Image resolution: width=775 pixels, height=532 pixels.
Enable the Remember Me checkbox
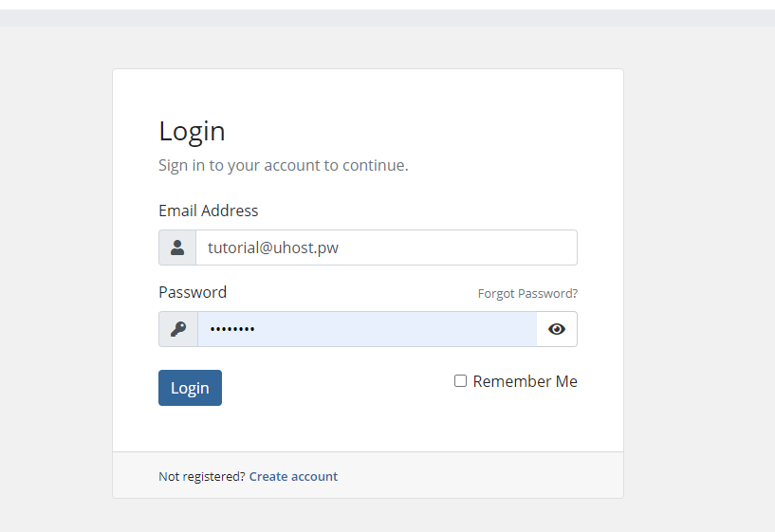point(460,381)
